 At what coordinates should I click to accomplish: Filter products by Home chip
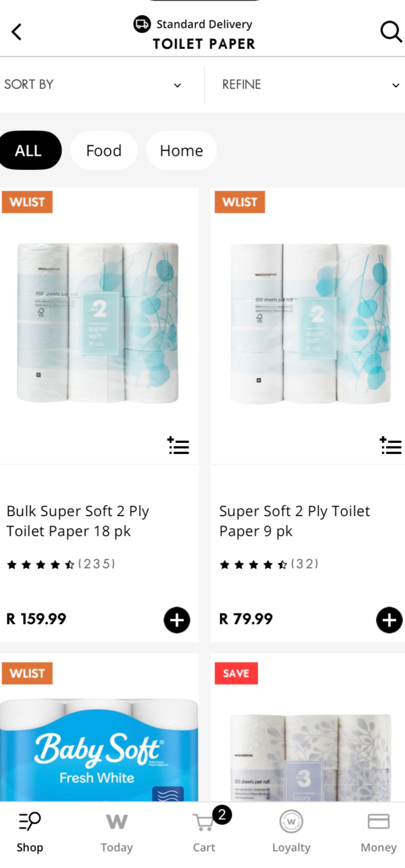point(181,150)
